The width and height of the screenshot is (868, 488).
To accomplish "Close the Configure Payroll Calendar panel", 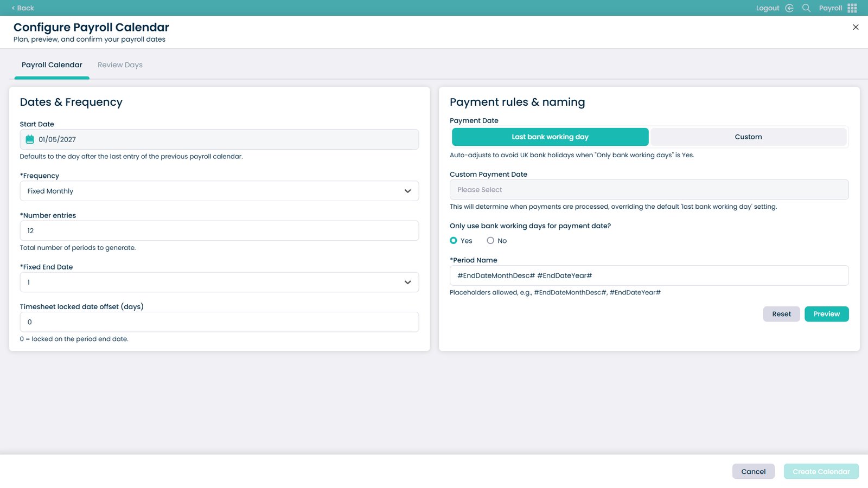I will (x=856, y=27).
